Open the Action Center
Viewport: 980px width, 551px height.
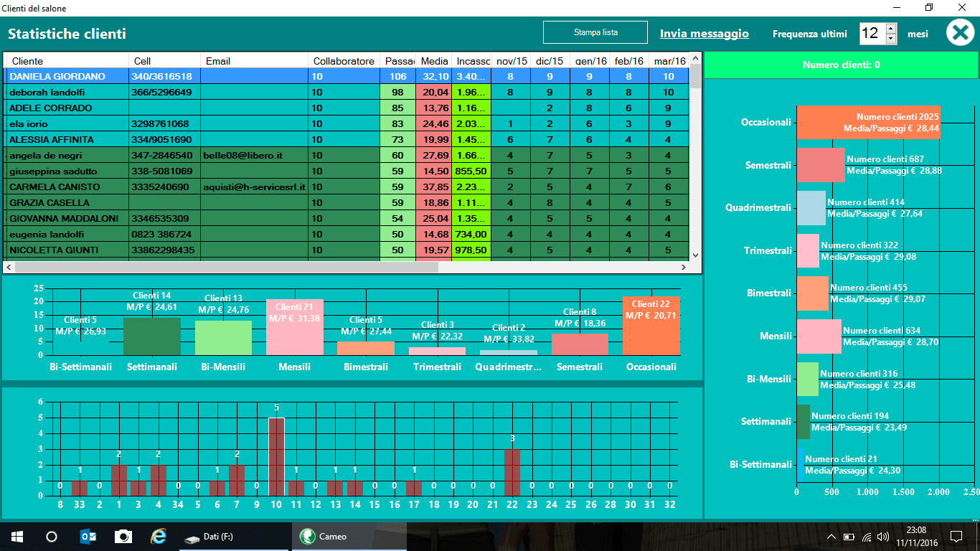(x=957, y=536)
